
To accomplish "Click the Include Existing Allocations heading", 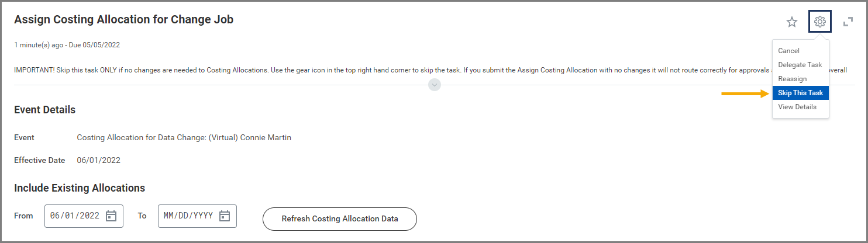I will coord(80,188).
